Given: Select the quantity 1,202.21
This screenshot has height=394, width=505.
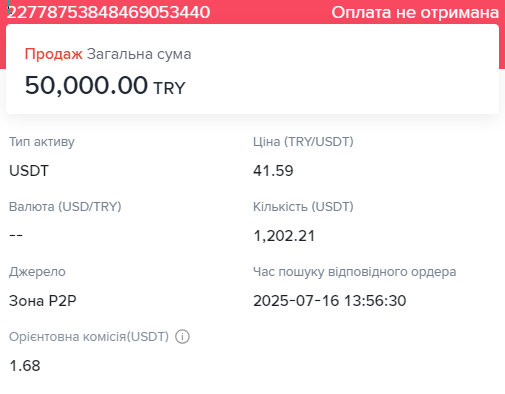Looking at the screenshot, I should [x=284, y=236].
